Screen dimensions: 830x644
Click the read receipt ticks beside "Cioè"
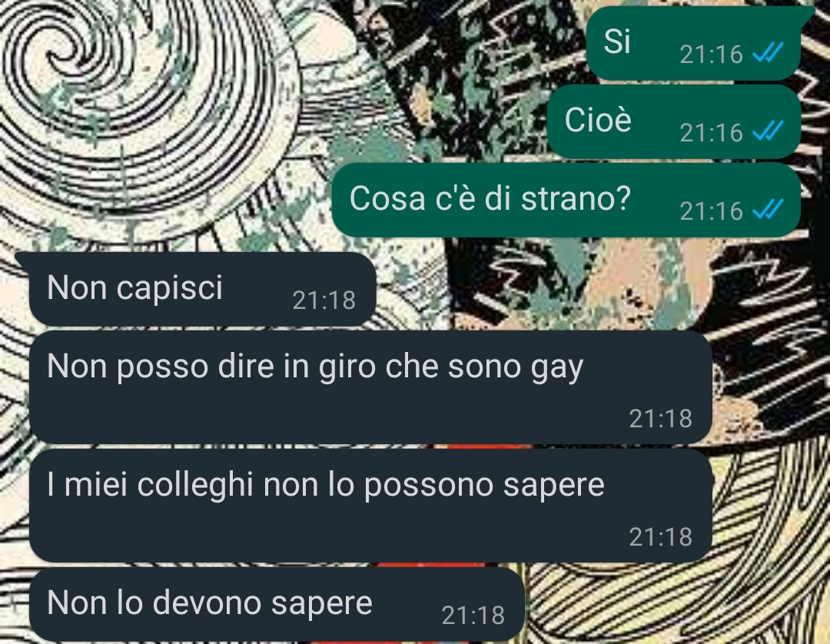tap(768, 131)
